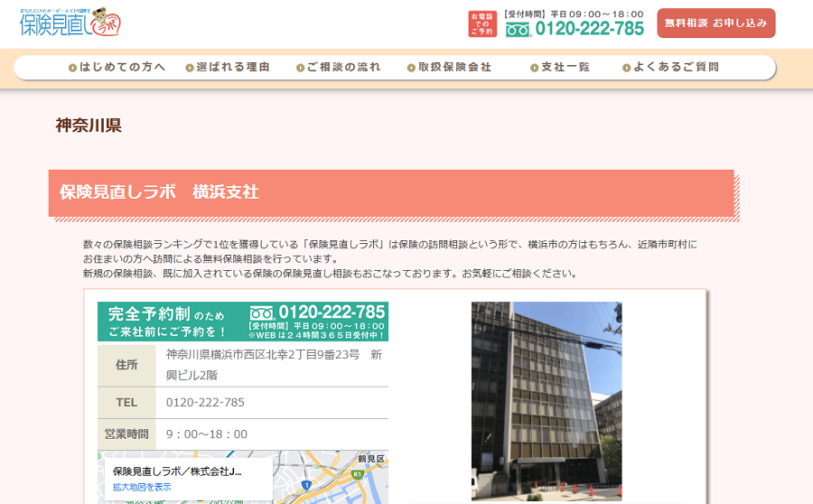
Task: Click bullet icon beside はじめての方へ
Action: click(x=72, y=68)
